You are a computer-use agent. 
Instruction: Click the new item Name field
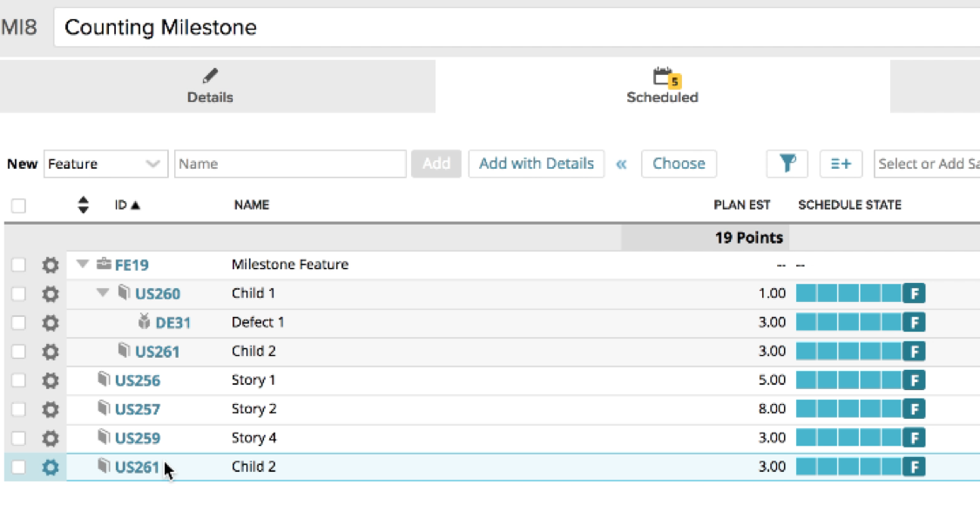click(290, 164)
